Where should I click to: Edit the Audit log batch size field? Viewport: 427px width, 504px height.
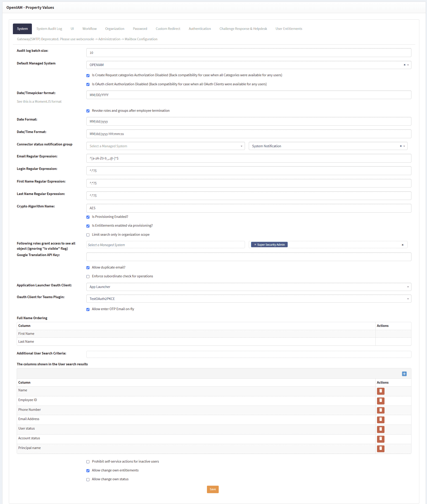click(x=249, y=52)
